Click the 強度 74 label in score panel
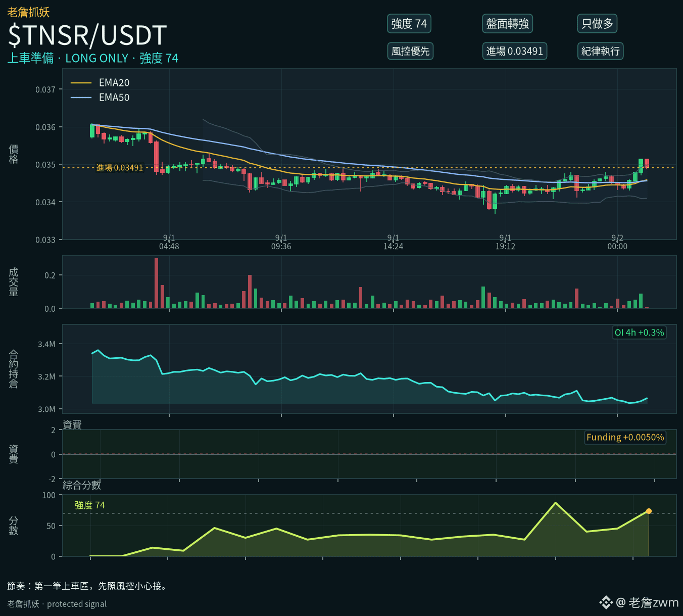 [x=90, y=505]
